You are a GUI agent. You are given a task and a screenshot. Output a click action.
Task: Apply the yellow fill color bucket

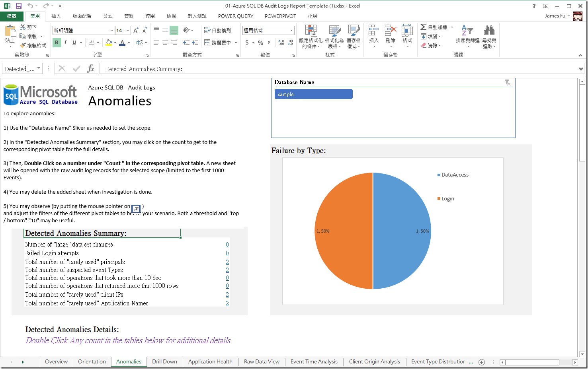109,43
